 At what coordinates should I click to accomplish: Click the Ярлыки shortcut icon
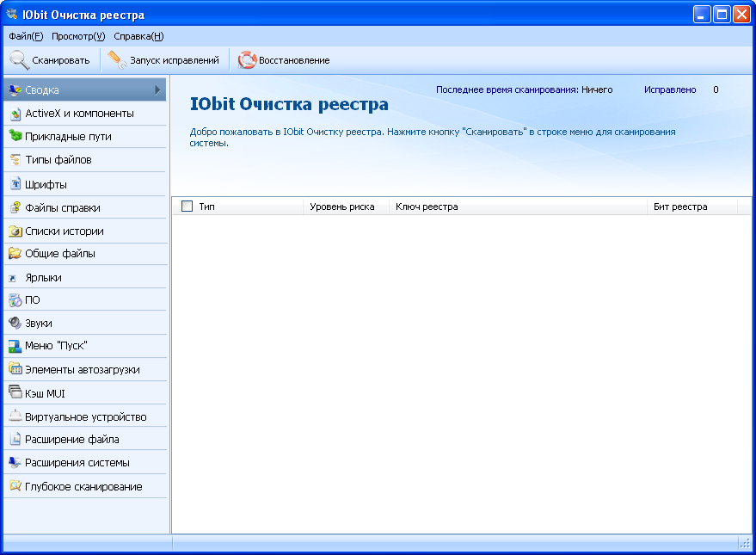tap(13, 278)
